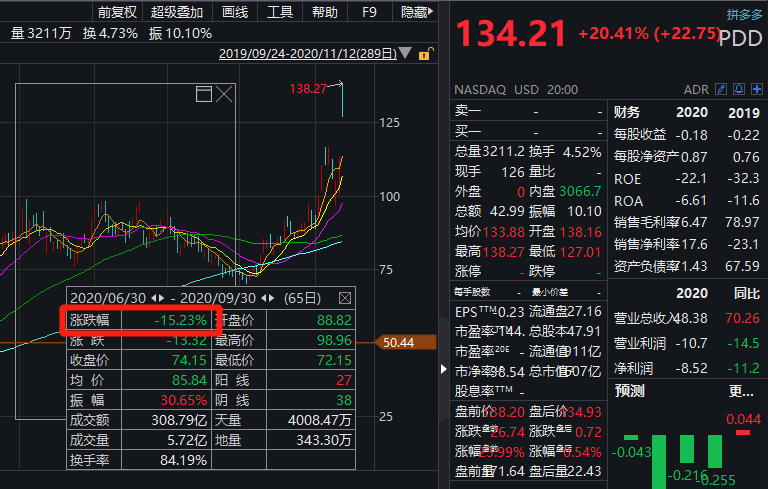Open the 前复权 adjustment menu
Image resolution: width=768 pixels, height=489 pixels.
117,12
